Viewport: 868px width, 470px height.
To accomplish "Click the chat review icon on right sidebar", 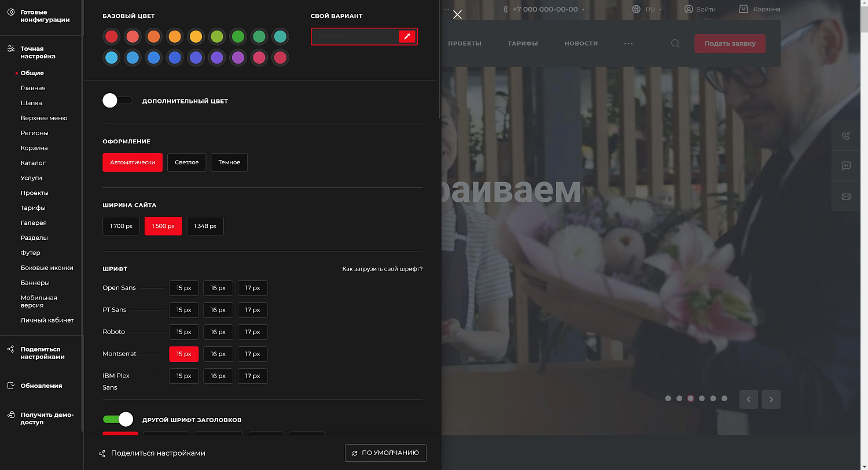I will (x=846, y=166).
